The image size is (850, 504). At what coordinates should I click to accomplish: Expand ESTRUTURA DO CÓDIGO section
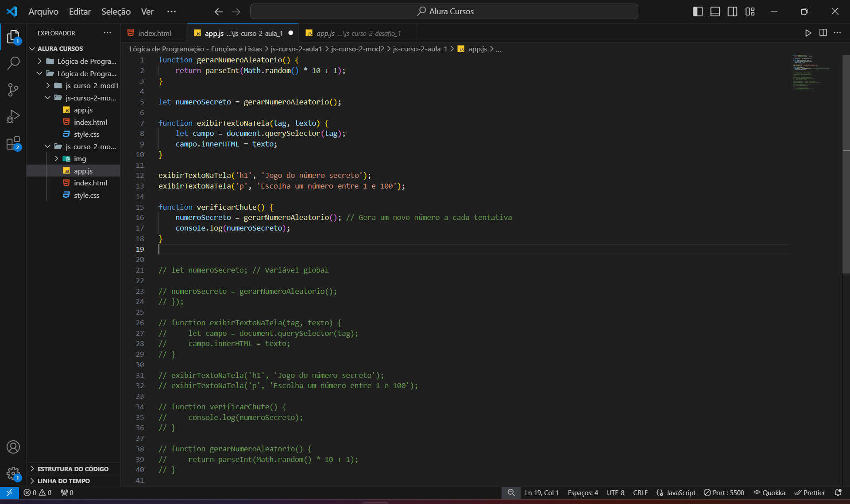point(73,469)
